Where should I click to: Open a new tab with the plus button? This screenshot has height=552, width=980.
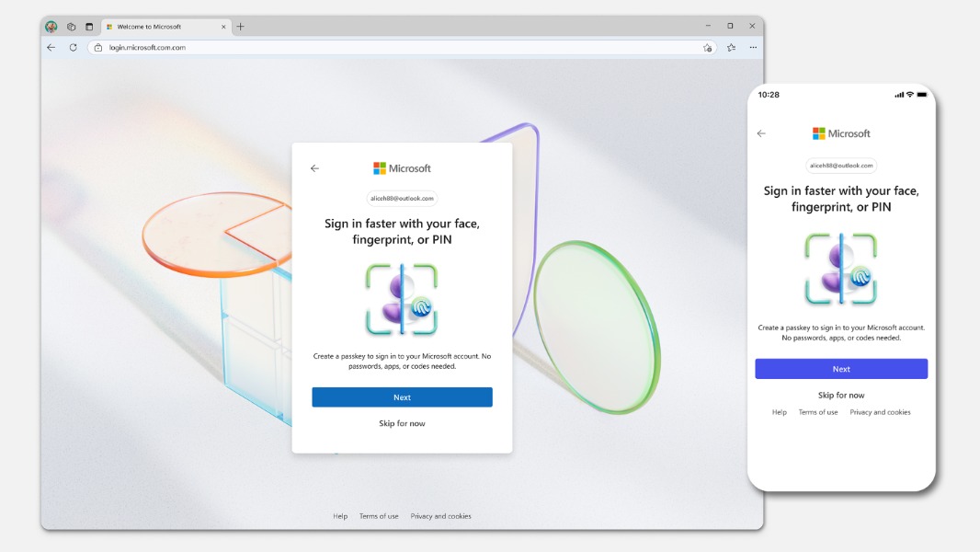click(x=239, y=27)
